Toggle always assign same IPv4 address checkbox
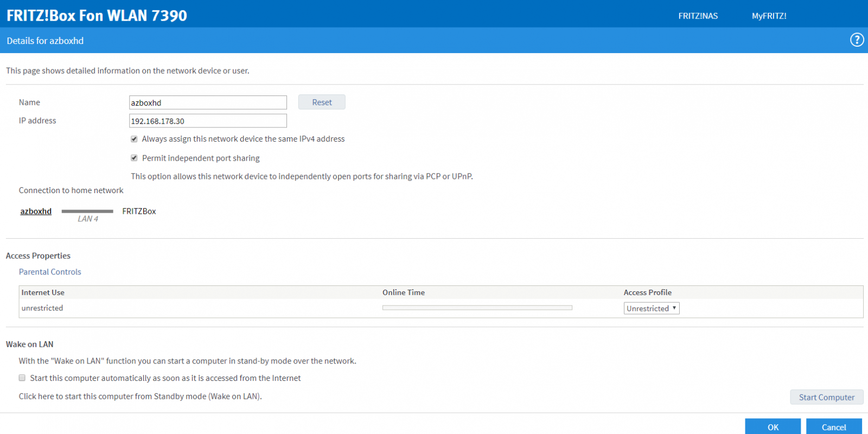Screen dimensions: 868x434 134,139
